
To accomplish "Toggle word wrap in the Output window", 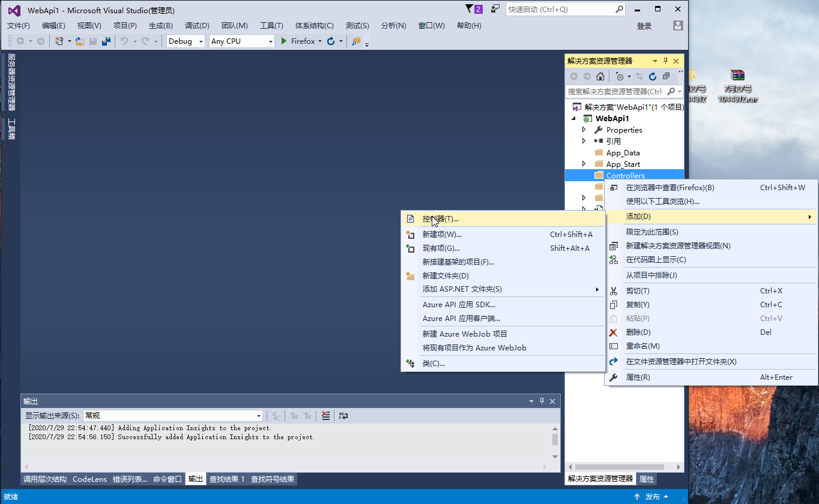I will 344,415.
